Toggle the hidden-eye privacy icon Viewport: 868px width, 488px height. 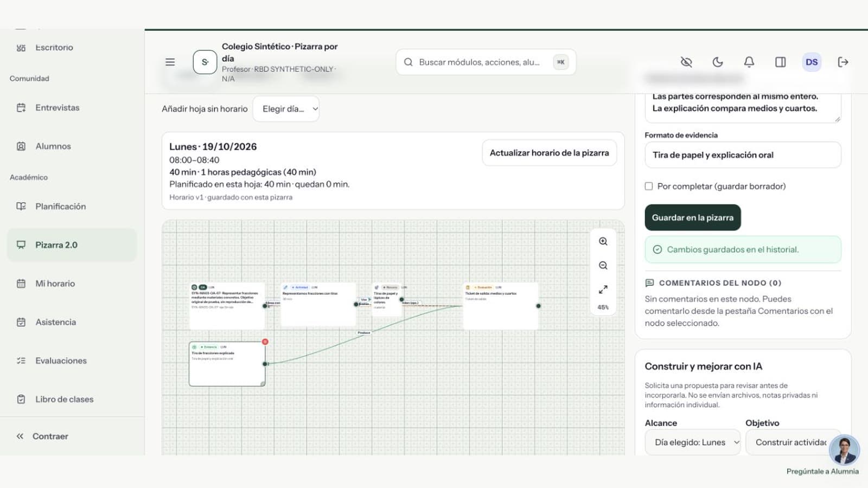(686, 62)
